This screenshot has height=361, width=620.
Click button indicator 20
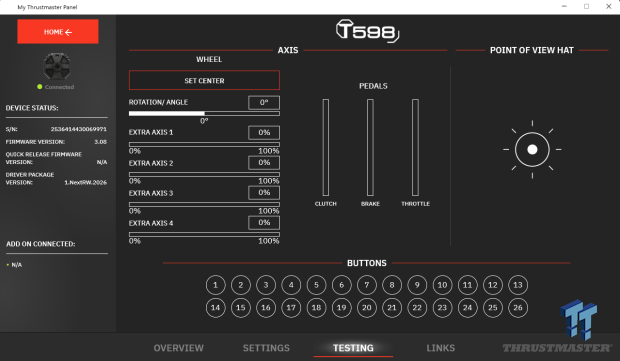point(367,308)
